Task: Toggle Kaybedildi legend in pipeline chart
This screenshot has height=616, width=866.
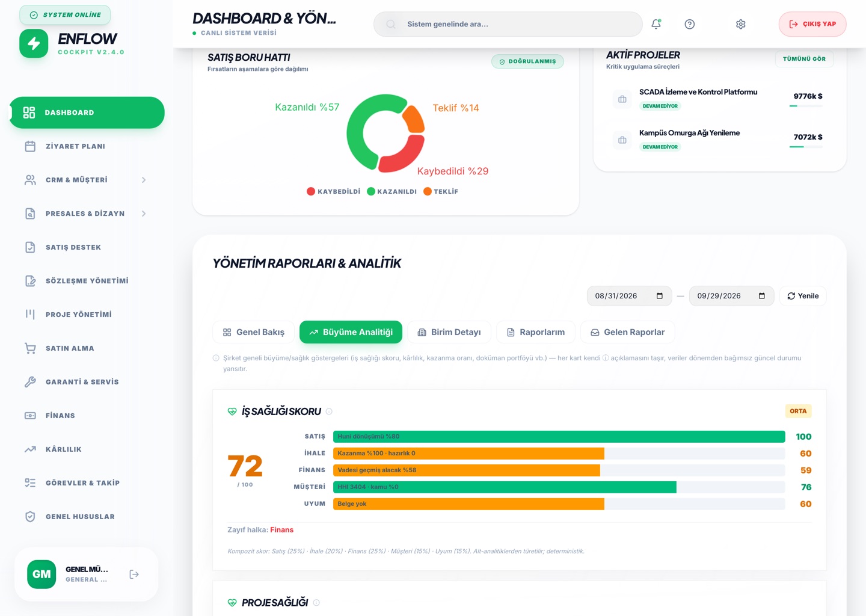Action: pos(333,191)
